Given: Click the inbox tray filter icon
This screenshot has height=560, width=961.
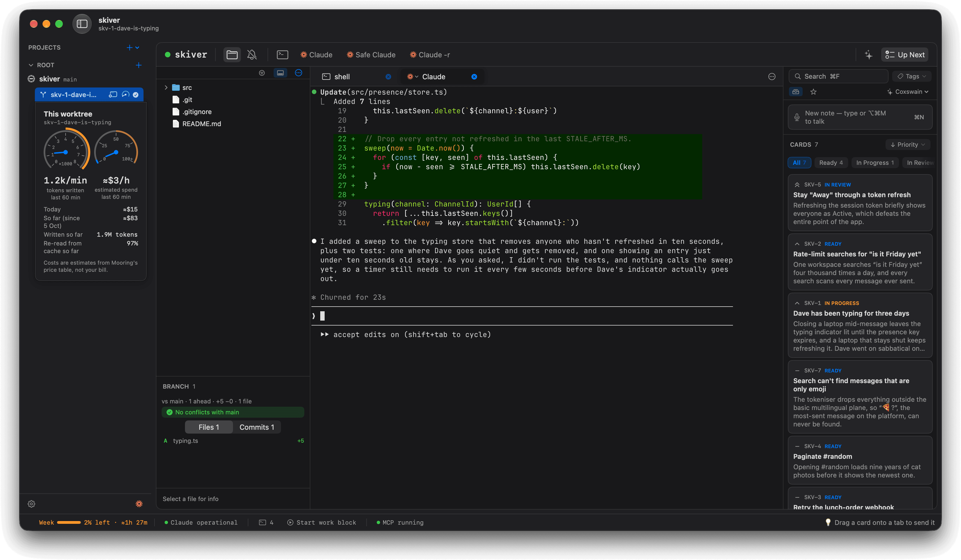Looking at the screenshot, I should pos(796,92).
